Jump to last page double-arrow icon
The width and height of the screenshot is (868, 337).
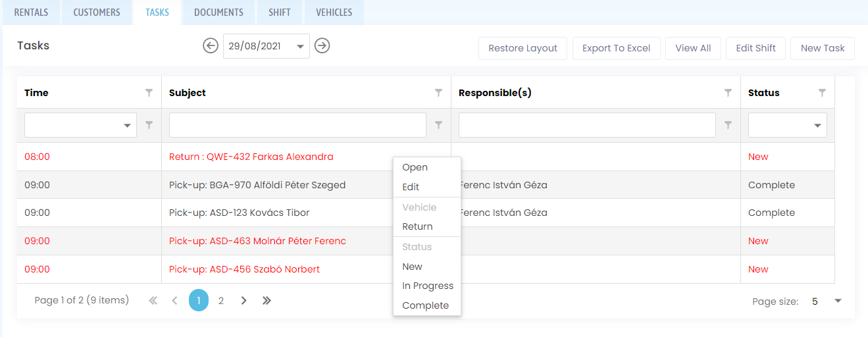[267, 301]
